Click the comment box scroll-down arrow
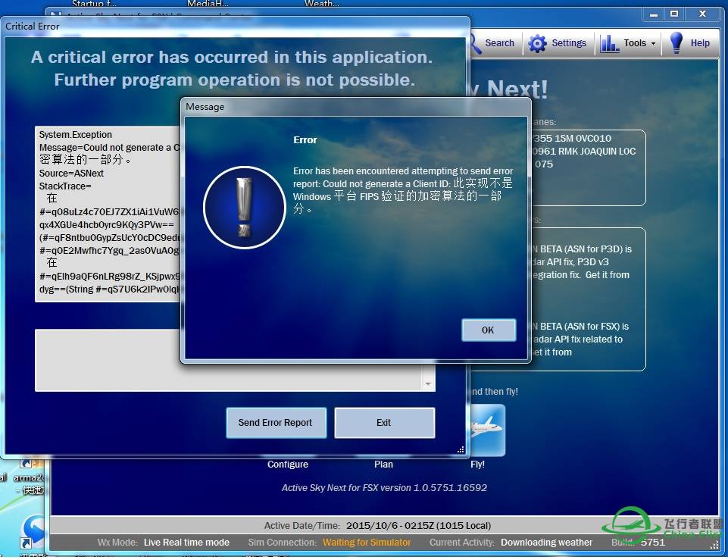728x560 pixels. click(429, 385)
